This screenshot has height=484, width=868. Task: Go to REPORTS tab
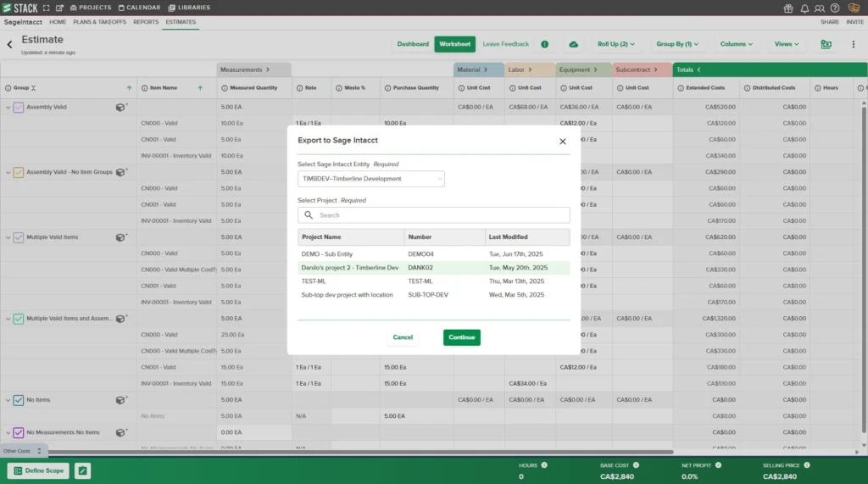pos(146,22)
